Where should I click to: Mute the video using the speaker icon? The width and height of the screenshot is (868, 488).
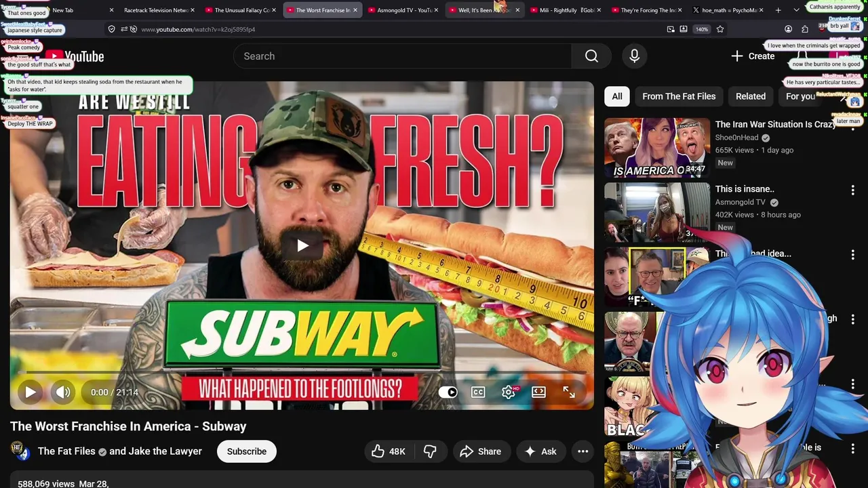(x=63, y=392)
